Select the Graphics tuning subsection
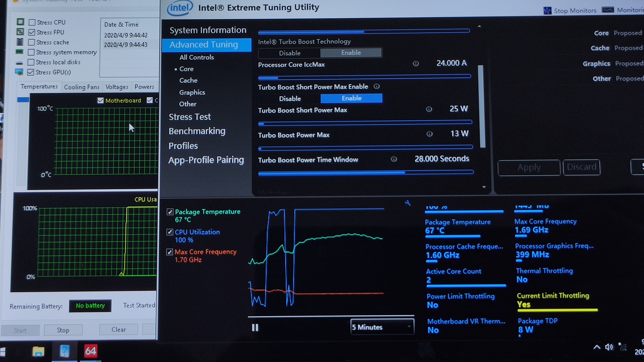 pyautogui.click(x=192, y=93)
